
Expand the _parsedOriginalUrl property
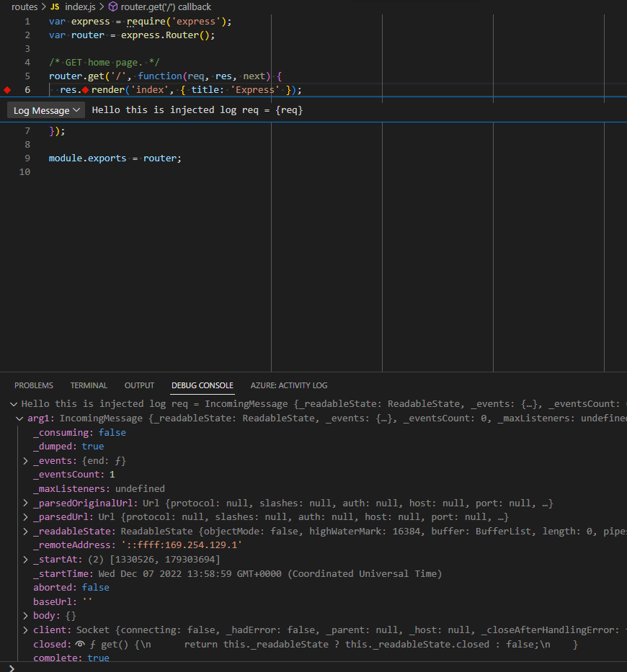[25, 503]
